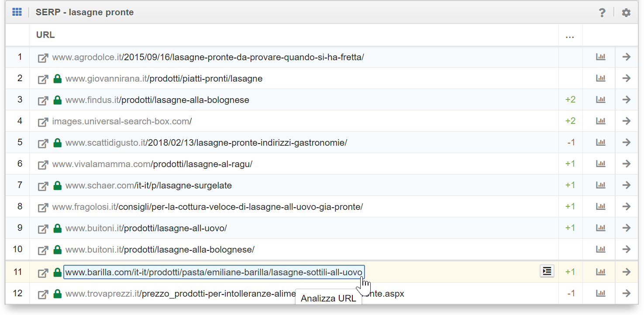The height and width of the screenshot is (315, 644).
Task: Open the agrodolce.it lasagne-pronte URL
Action: 208,57
